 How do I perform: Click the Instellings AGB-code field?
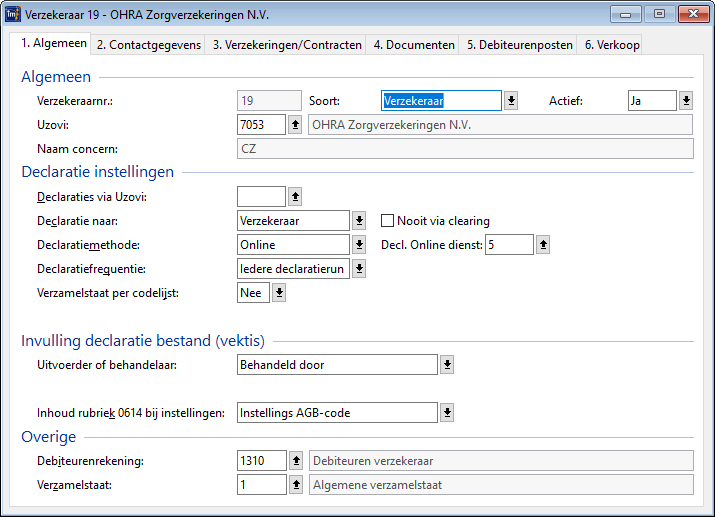[x=337, y=413]
